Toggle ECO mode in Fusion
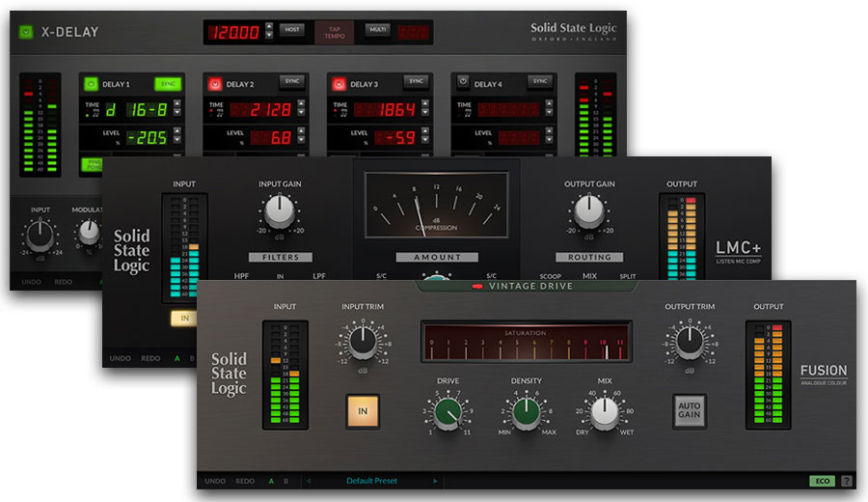 pos(823,481)
